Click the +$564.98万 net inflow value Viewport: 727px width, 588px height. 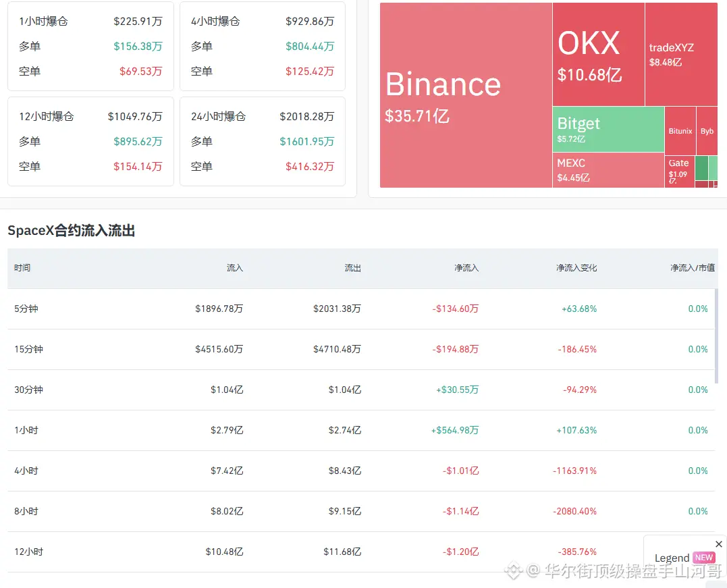[x=455, y=430]
